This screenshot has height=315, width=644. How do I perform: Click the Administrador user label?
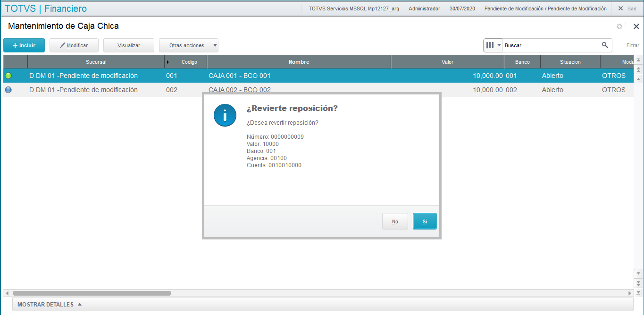click(x=424, y=9)
